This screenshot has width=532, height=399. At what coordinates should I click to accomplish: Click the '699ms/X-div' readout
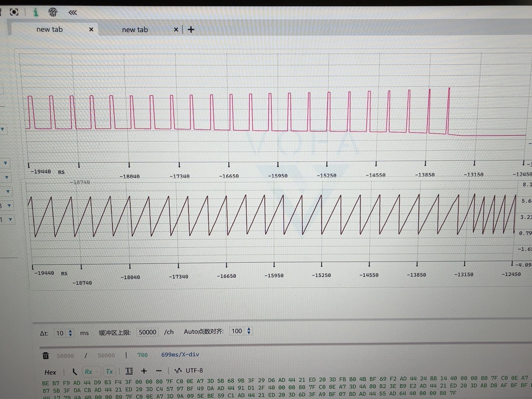(180, 355)
